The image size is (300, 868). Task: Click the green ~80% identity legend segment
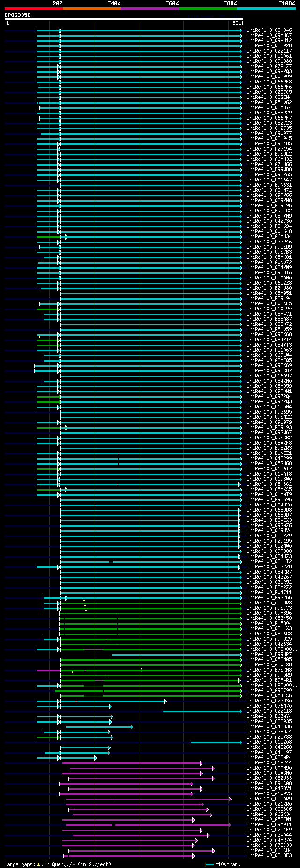tap(208, 8)
